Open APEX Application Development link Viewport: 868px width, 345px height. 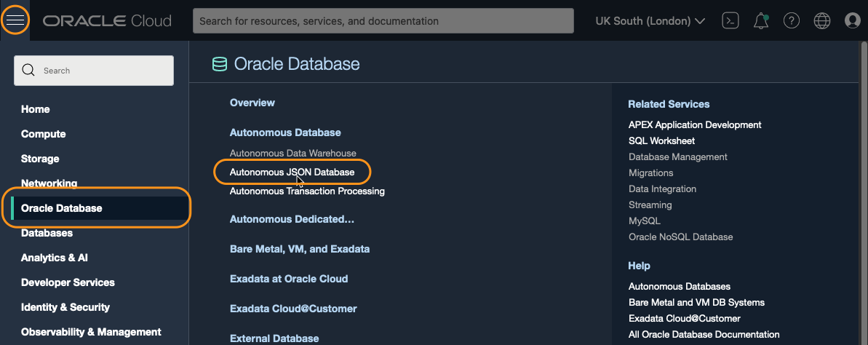point(695,124)
